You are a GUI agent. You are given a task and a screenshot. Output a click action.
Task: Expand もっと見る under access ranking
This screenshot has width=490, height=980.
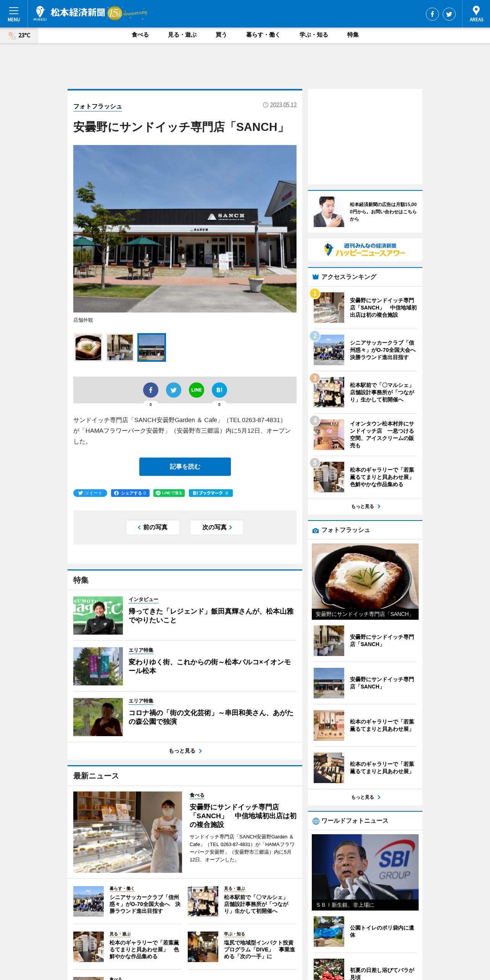[x=365, y=506]
